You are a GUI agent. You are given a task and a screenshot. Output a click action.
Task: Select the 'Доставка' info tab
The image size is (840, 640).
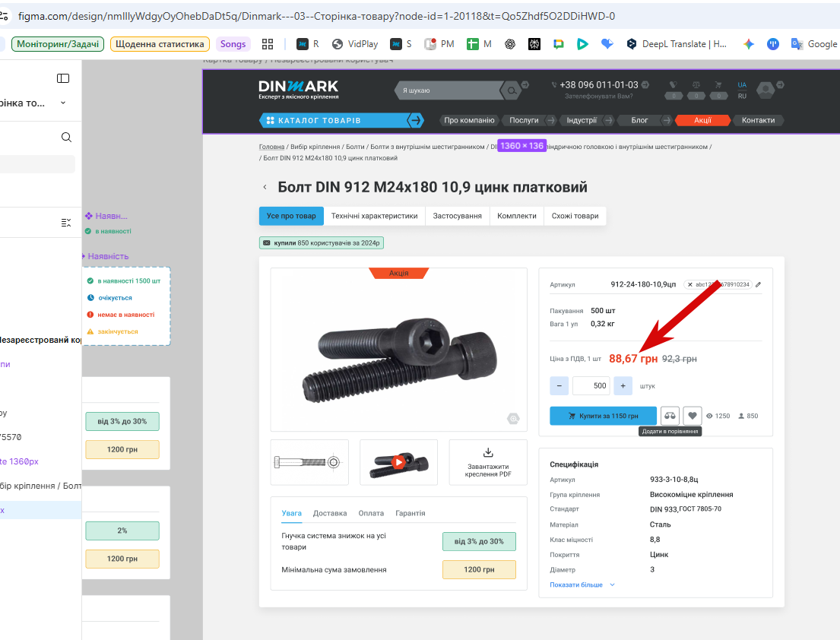click(x=330, y=513)
